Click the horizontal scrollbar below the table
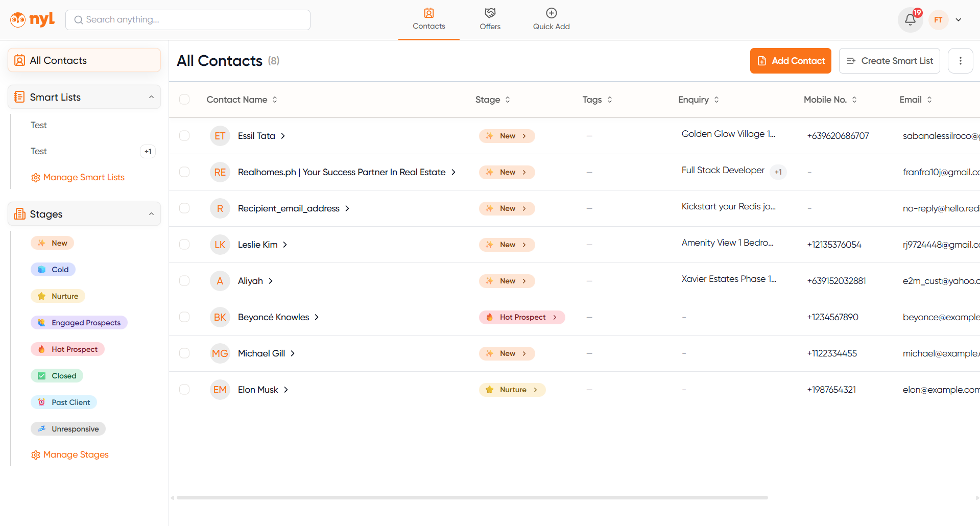 tap(472, 497)
